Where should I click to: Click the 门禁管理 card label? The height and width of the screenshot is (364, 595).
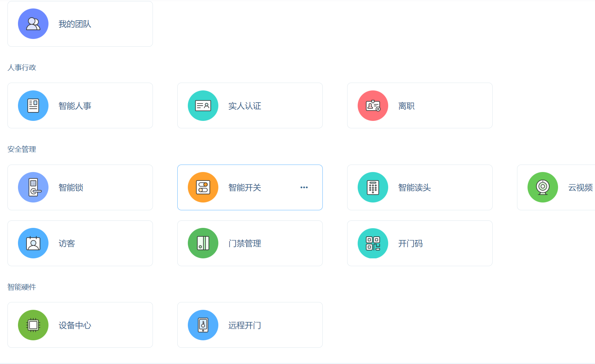coord(245,243)
